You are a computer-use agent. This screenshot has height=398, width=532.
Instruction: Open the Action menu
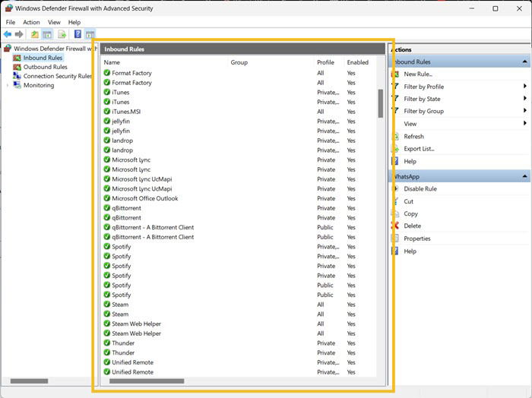tap(31, 22)
